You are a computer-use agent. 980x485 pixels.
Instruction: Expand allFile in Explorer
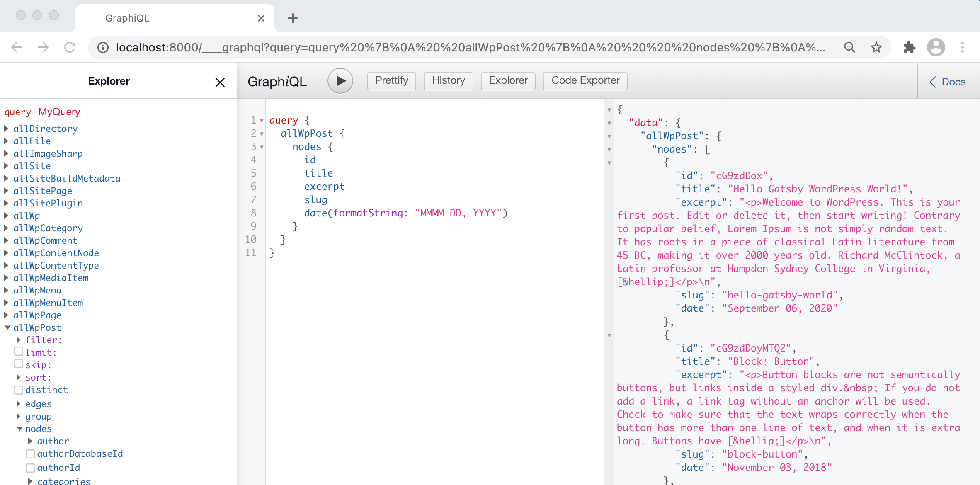click(x=7, y=141)
